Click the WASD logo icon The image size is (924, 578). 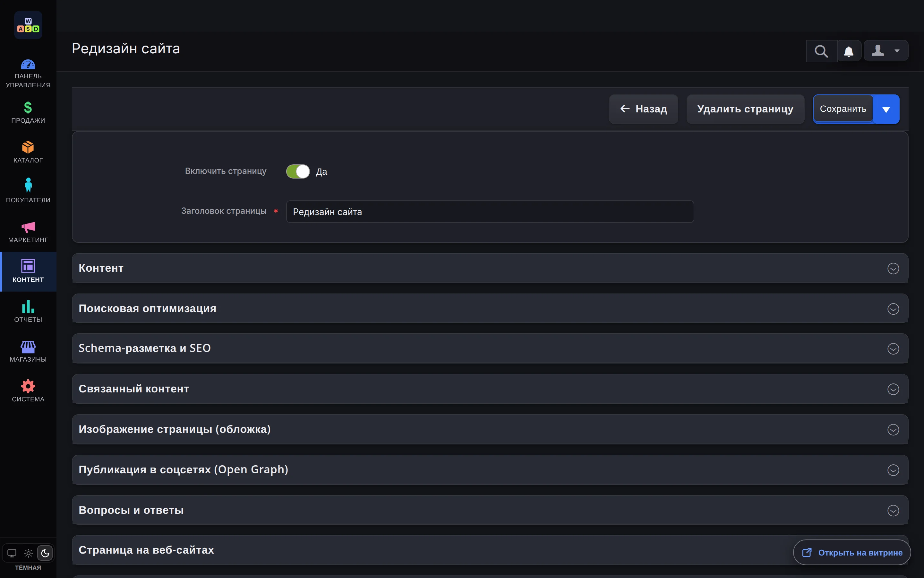click(x=28, y=25)
